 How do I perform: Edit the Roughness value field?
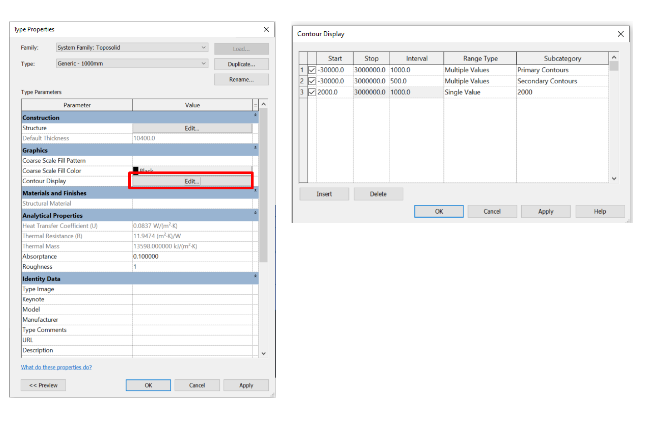click(192, 267)
